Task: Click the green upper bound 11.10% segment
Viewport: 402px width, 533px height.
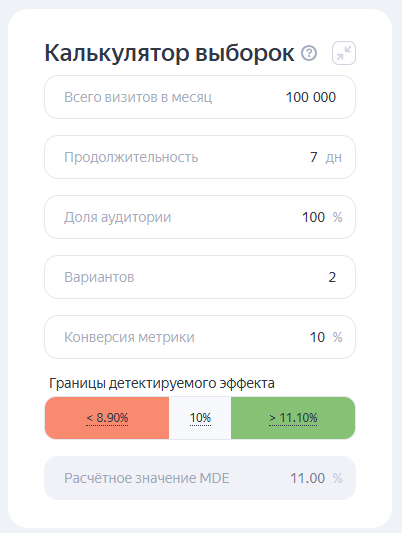Action: [293, 418]
